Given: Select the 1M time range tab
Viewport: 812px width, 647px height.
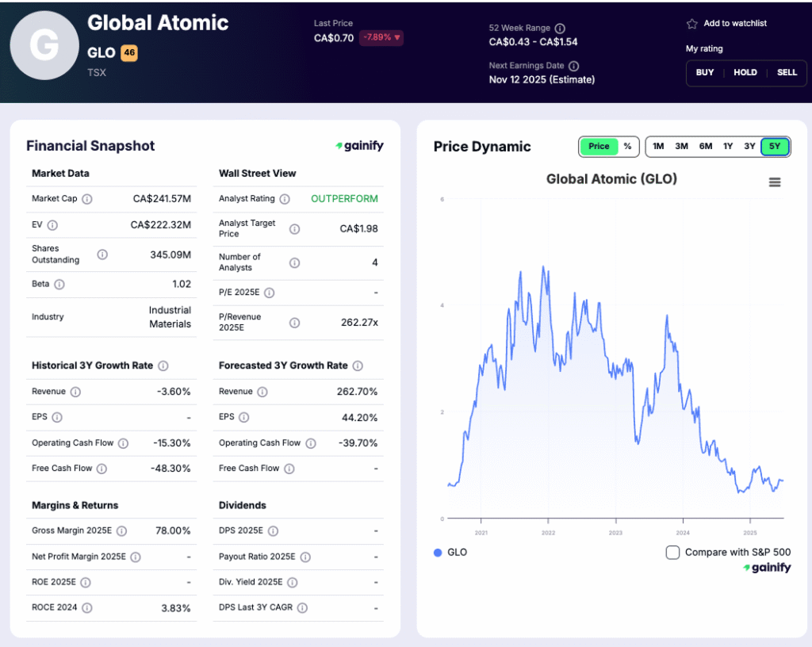Looking at the screenshot, I should point(658,147).
